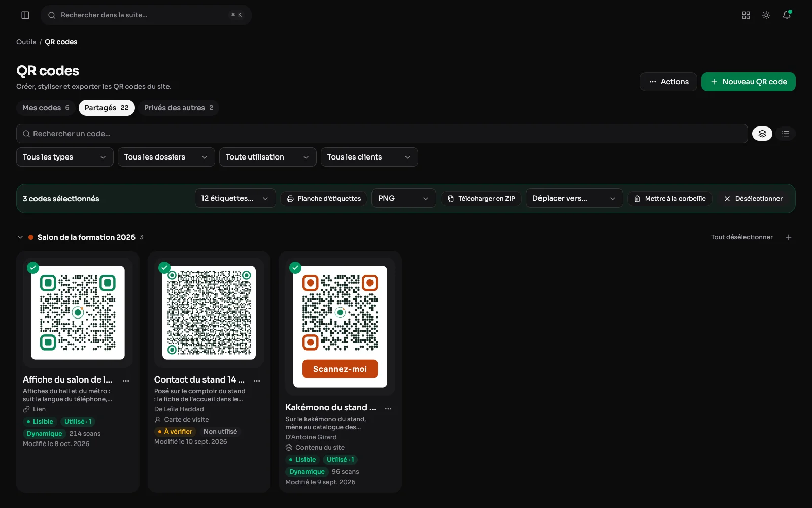
Task: Open the Toute utilisation dropdown
Action: tap(268, 157)
